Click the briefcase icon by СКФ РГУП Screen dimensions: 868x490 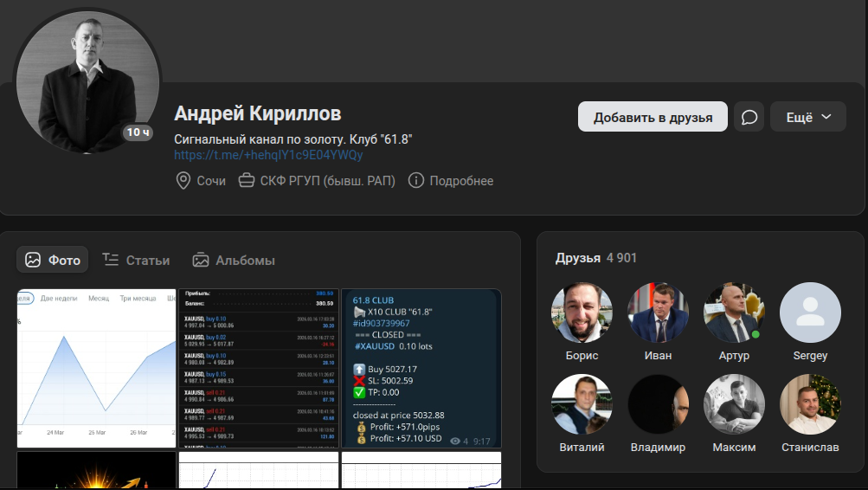(x=247, y=180)
